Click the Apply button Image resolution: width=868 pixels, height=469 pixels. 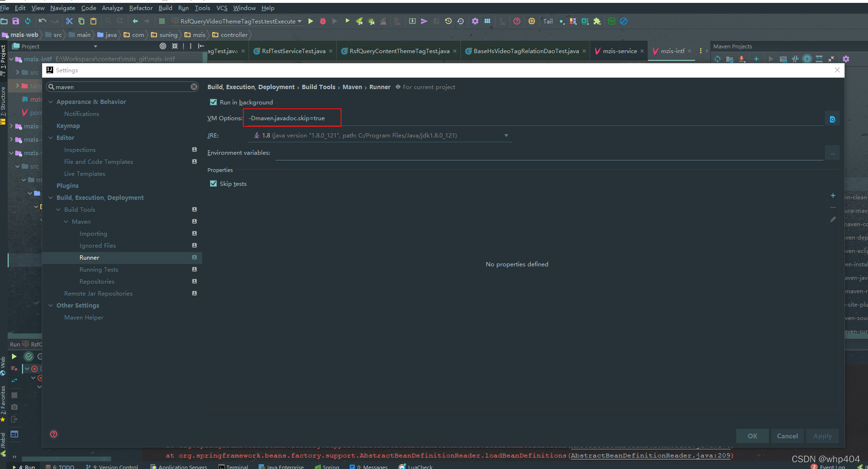(822, 436)
